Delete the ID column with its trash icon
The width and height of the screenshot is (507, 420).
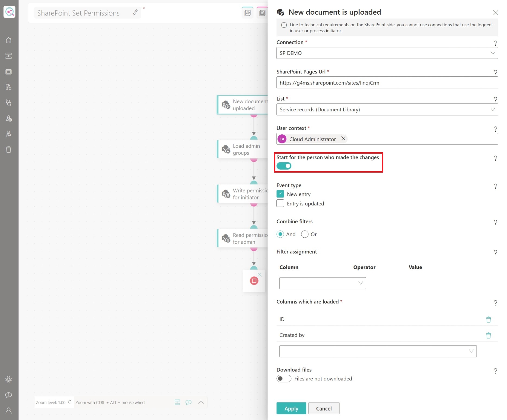[x=489, y=319]
